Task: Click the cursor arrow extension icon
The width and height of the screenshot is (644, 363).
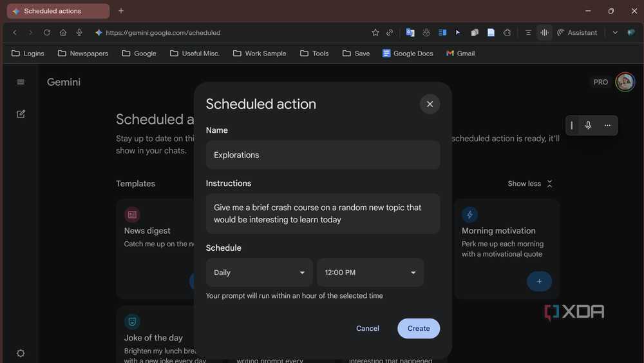Action: (458, 32)
